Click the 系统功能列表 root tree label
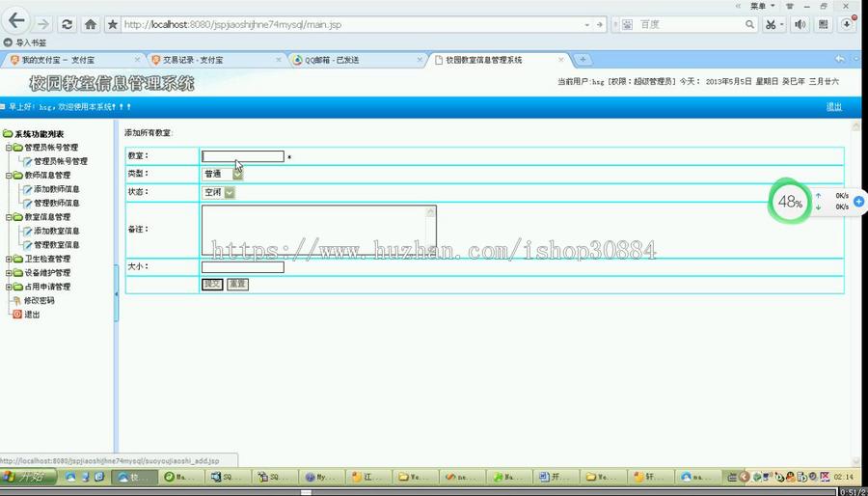 39,134
